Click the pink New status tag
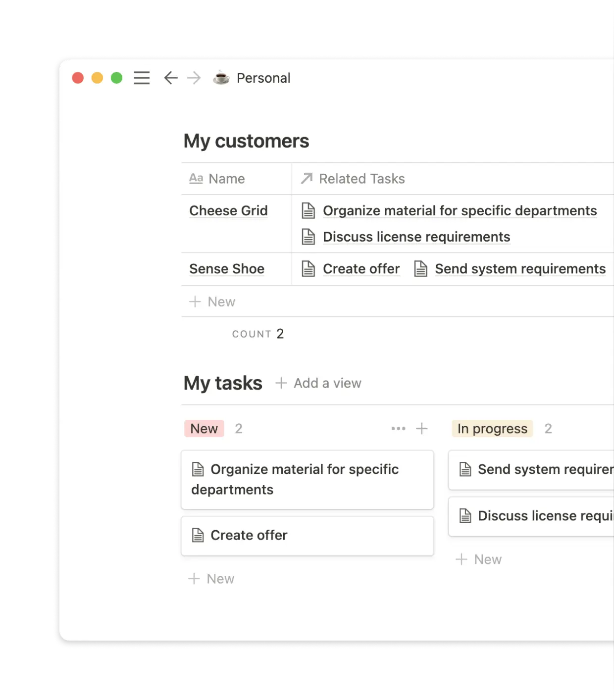 [204, 429]
